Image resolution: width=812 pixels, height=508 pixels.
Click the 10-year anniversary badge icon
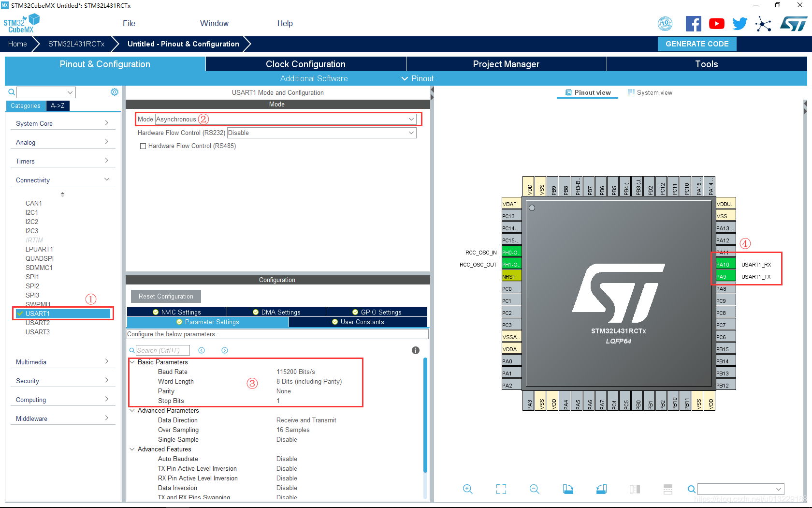(x=666, y=24)
